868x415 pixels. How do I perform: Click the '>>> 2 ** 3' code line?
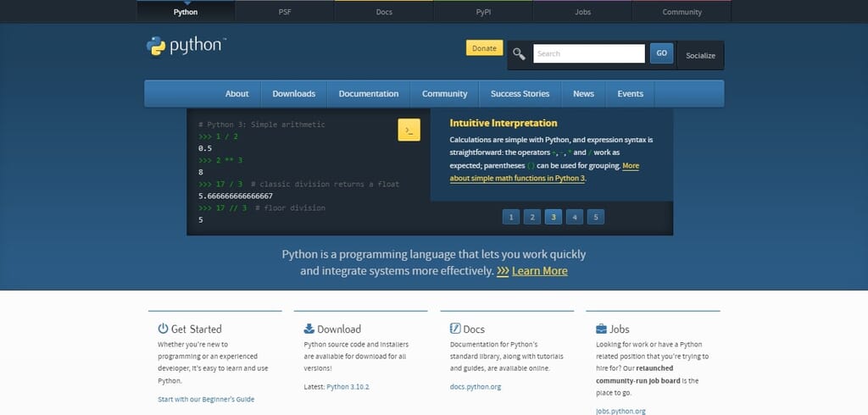(x=220, y=160)
